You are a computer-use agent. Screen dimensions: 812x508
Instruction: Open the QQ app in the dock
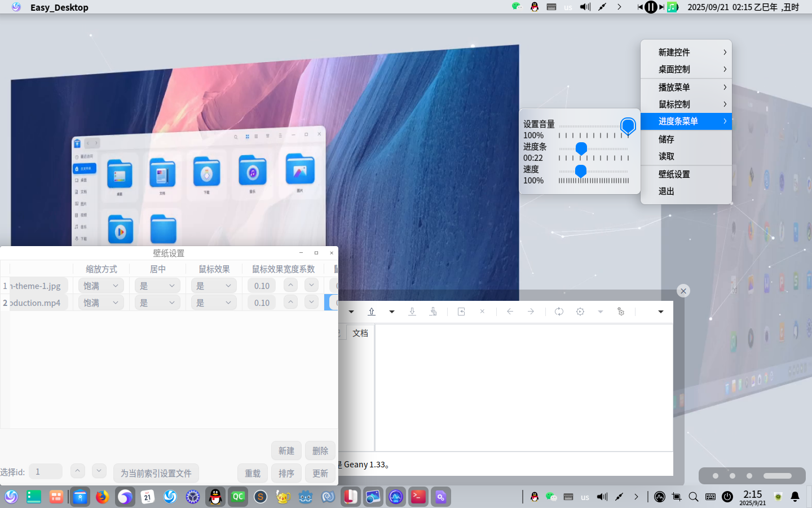[x=215, y=497]
